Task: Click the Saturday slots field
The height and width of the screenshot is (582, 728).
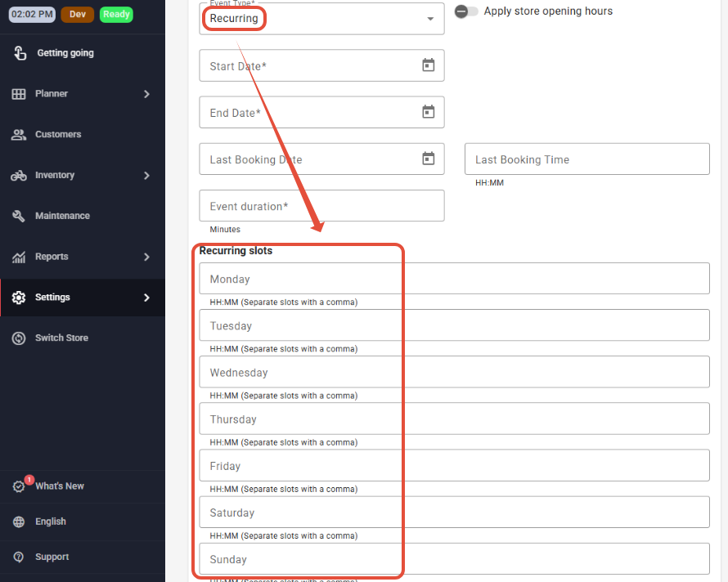Action: [454, 513]
